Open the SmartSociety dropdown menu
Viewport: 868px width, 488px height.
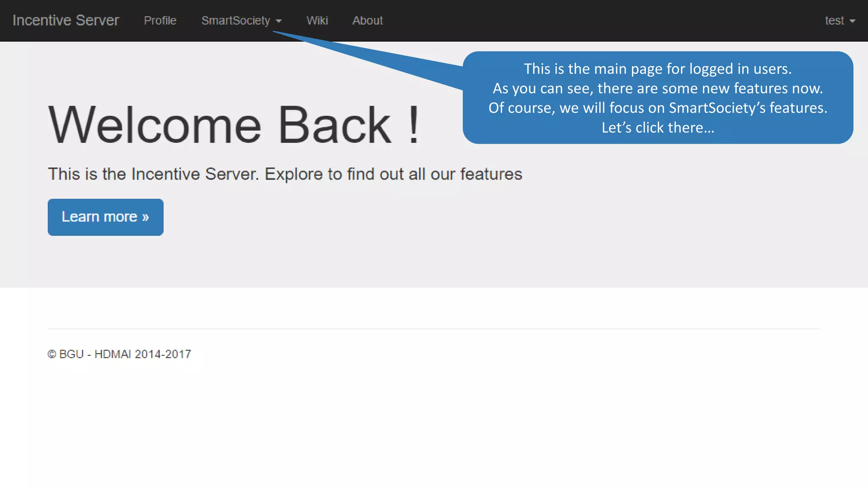pos(236,20)
